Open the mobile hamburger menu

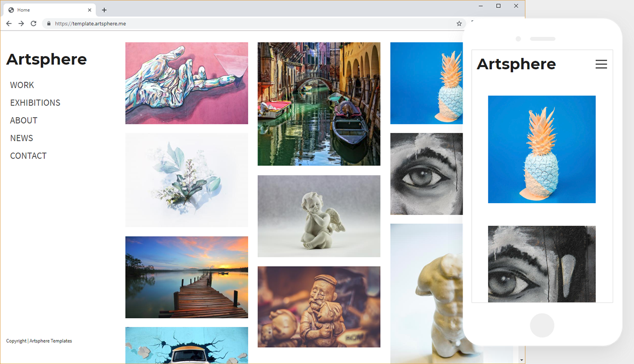pos(601,64)
